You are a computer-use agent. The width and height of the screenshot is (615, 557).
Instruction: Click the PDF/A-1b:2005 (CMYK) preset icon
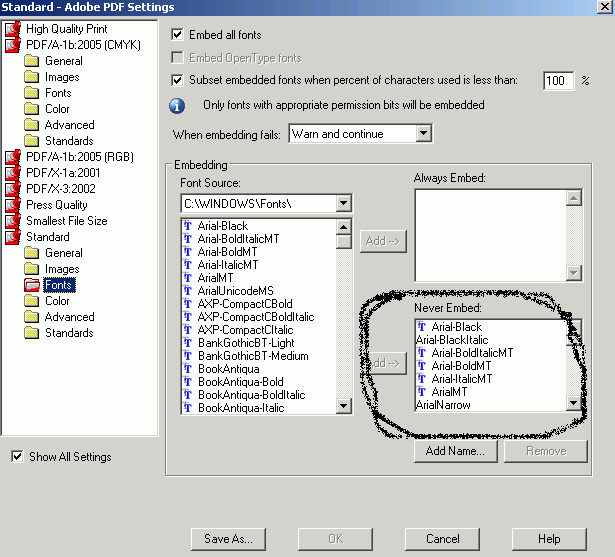(x=13, y=45)
